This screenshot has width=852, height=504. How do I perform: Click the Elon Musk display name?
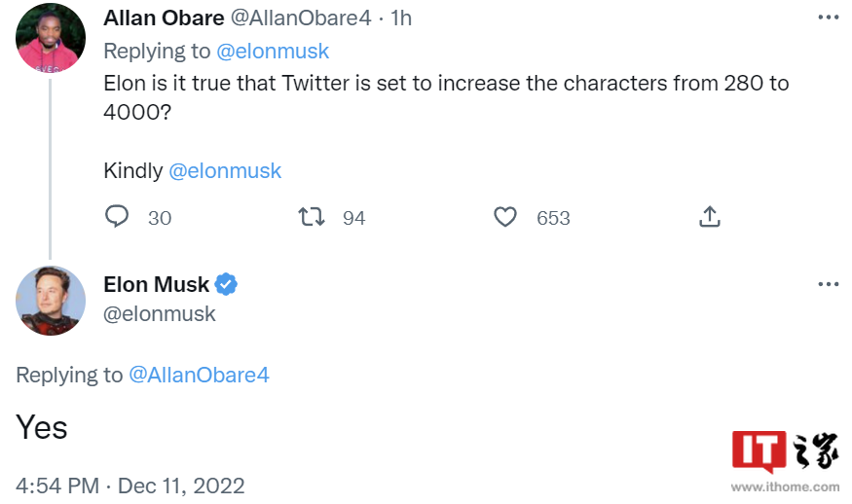[156, 284]
